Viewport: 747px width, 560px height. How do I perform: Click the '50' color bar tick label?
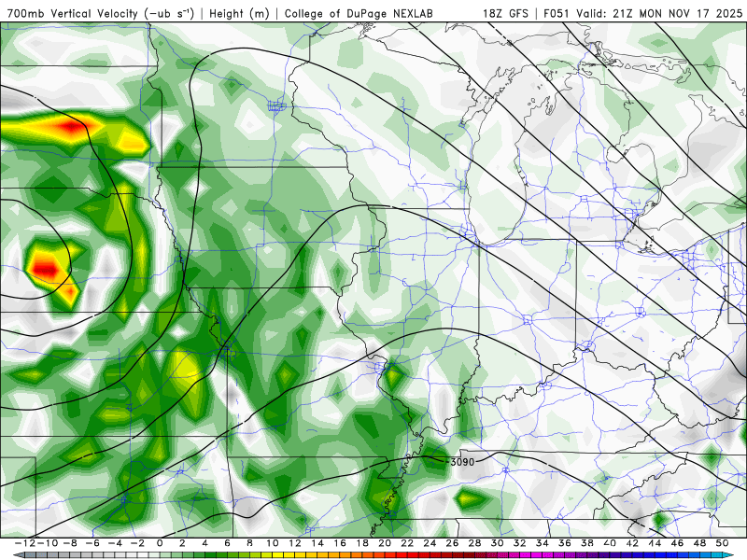click(x=722, y=543)
